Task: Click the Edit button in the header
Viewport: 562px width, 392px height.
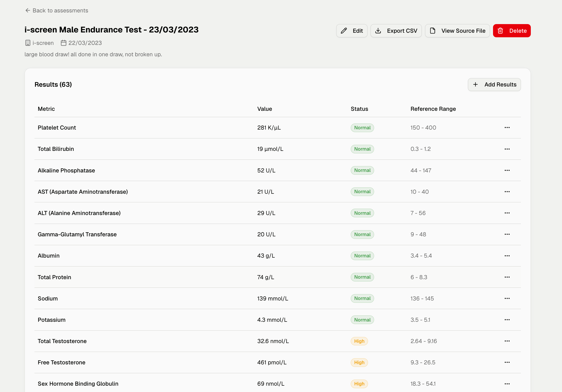Action: [x=352, y=30]
